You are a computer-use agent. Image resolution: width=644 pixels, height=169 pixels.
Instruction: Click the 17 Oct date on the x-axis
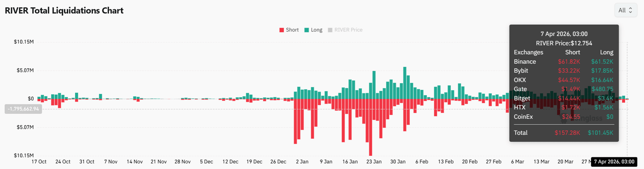(39, 162)
